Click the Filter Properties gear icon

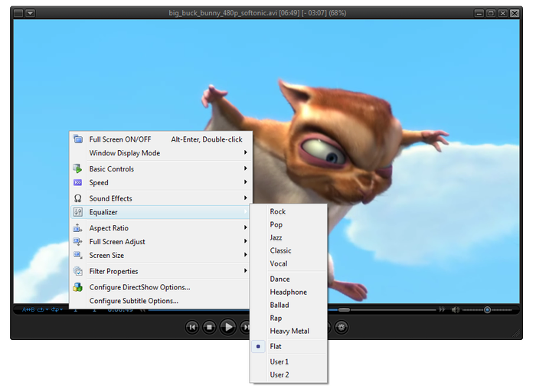pos(78,271)
